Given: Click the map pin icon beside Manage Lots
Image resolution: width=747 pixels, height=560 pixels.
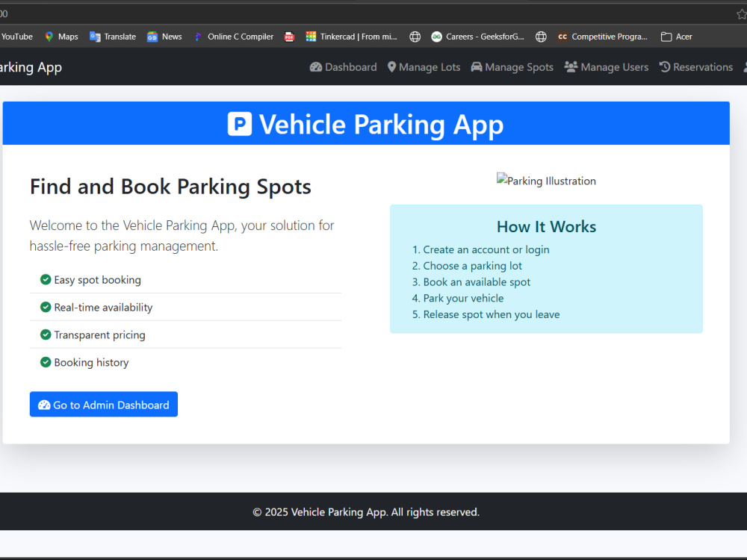Looking at the screenshot, I should click(x=391, y=67).
